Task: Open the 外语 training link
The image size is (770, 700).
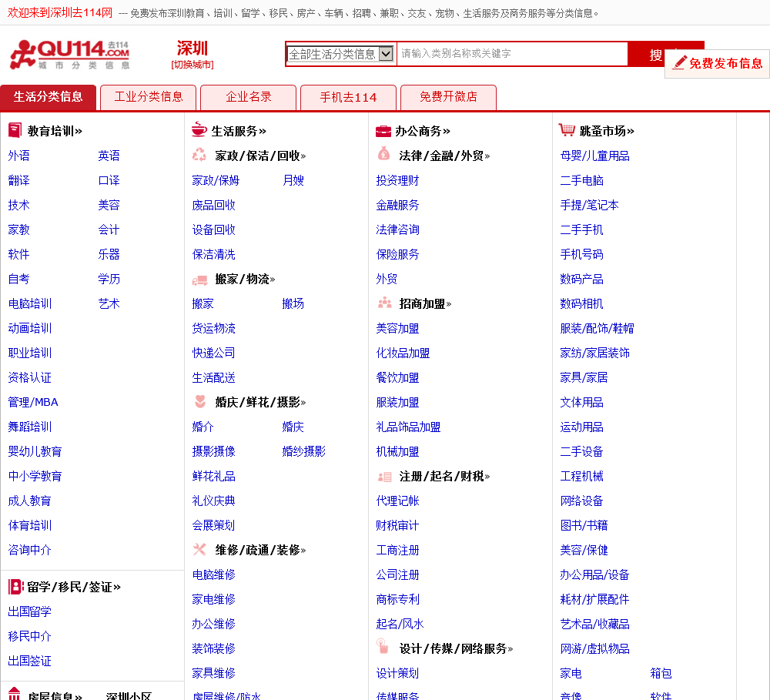Action: [18, 156]
